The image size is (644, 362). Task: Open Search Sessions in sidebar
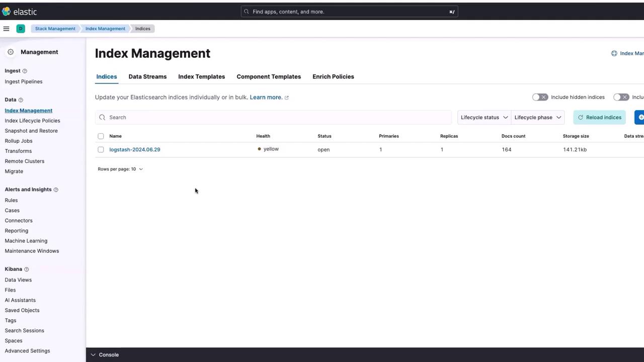coord(25,330)
